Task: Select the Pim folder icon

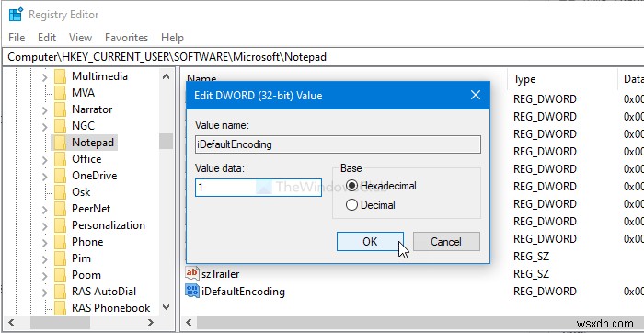Action: [x=60, y=258]
